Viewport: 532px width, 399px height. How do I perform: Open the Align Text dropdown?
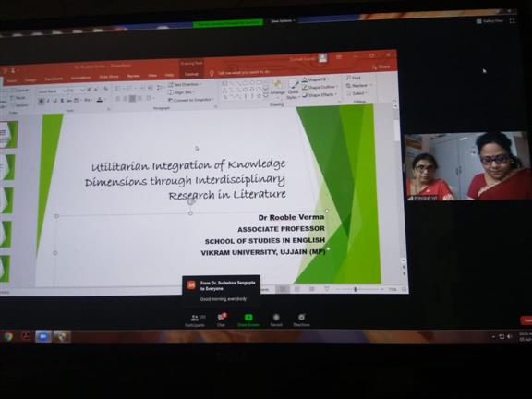click(x=182, y=92)
